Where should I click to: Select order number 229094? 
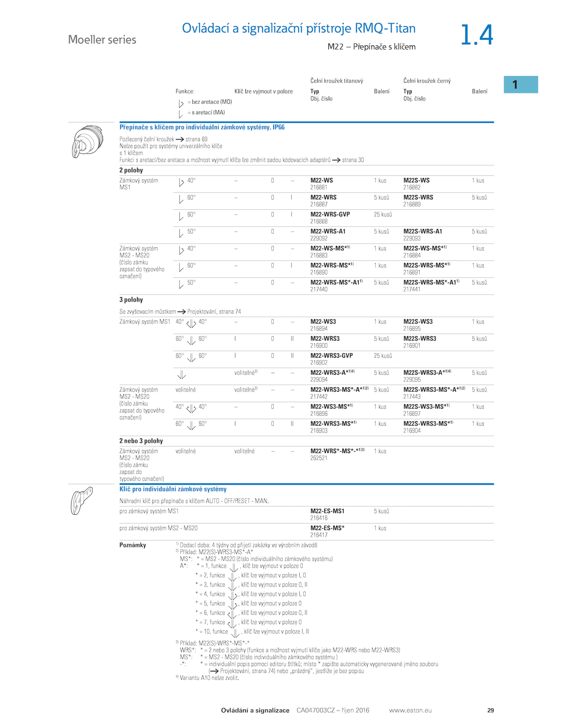pyautogui.click(x=319, y=380)
